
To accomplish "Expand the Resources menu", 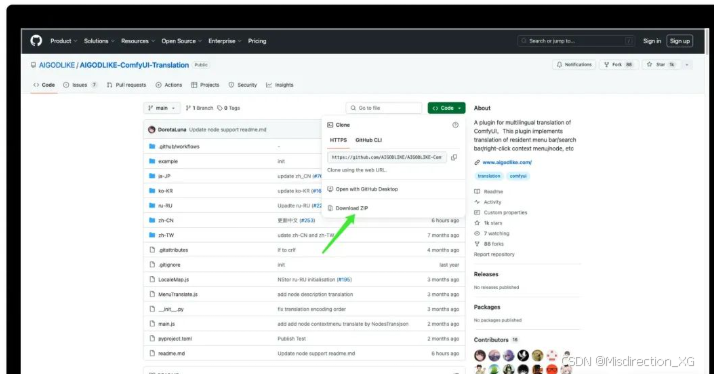I will pyautogui.click(x=138, y=41).
